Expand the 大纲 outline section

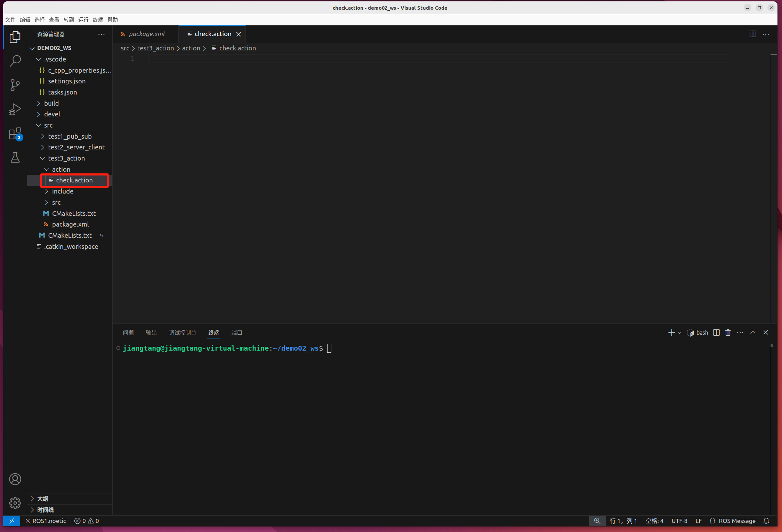(x=42, y=499)
